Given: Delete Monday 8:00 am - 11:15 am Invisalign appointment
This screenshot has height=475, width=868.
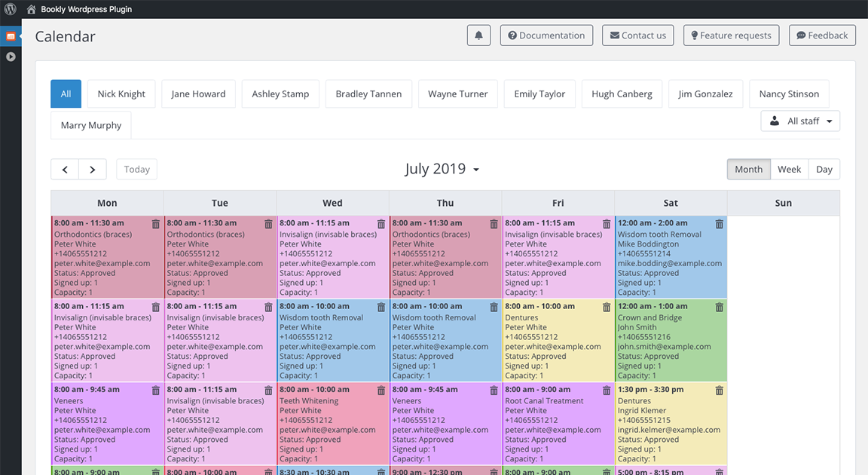Looking at the screenshot, I should tap(155, 307).
